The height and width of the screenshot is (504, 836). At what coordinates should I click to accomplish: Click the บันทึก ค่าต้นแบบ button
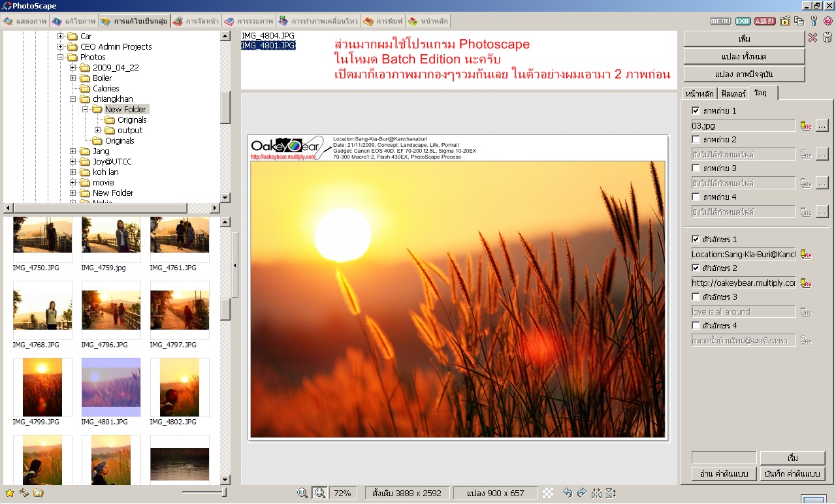click(792, 474)
